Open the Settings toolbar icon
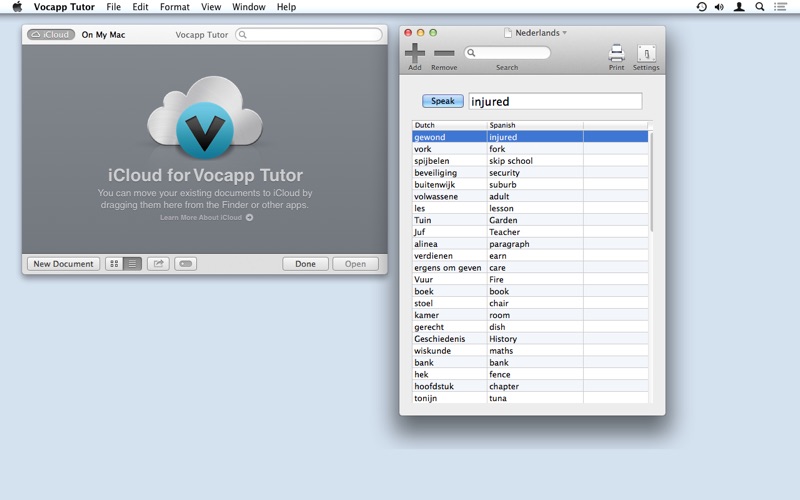800x500 pixels. tap(646, 53)
